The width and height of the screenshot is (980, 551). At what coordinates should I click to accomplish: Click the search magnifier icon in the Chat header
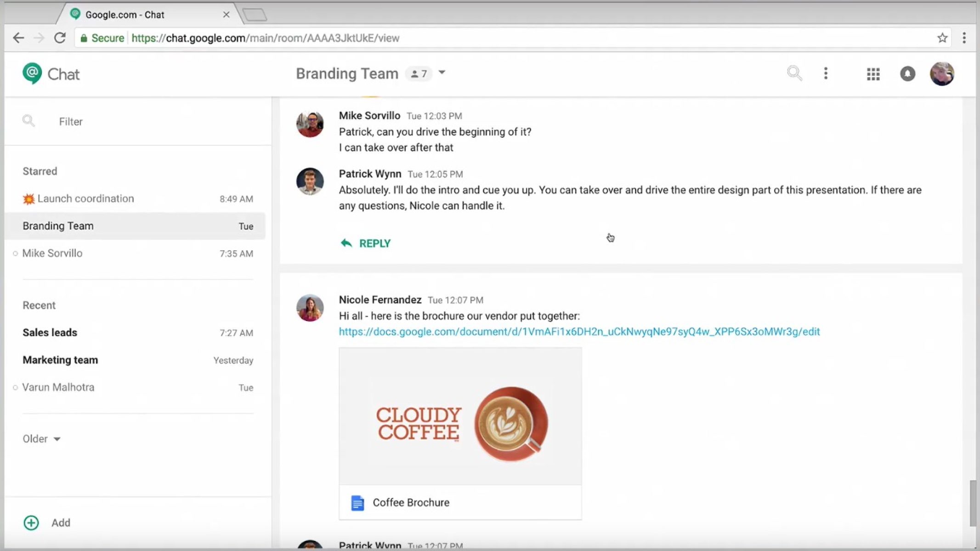[x=794, y=73]
